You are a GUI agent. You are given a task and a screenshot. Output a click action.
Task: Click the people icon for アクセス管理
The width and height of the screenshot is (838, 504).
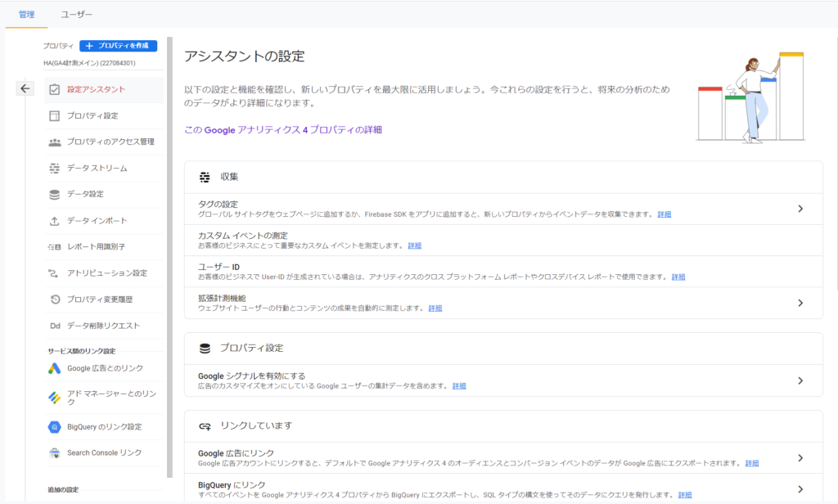(55, 142)
